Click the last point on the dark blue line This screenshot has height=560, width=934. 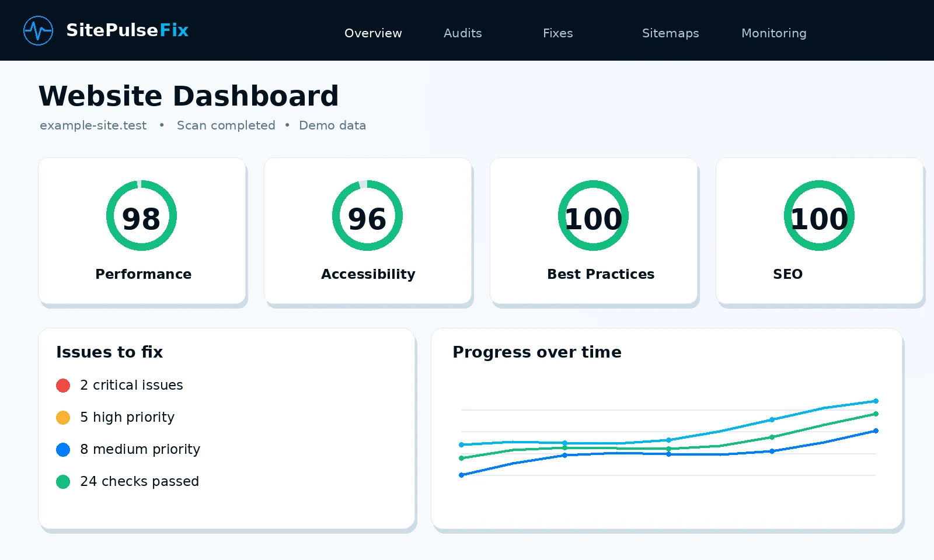coord(876,431)
